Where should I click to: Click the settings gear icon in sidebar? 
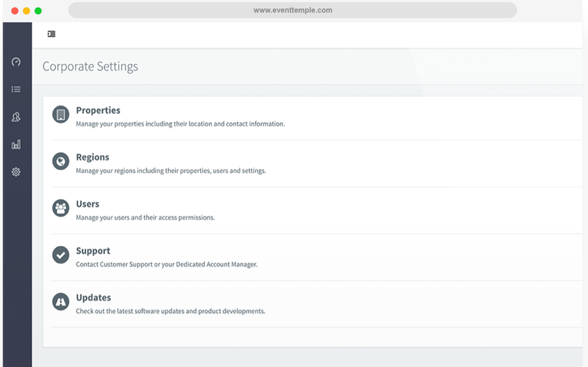16,172
